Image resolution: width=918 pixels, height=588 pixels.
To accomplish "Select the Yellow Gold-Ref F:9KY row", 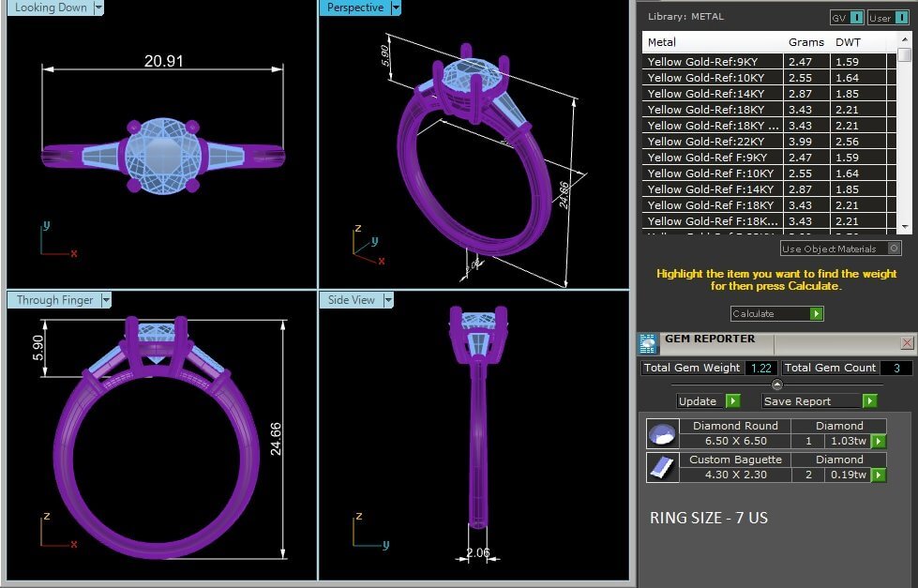I will point(769,157).
